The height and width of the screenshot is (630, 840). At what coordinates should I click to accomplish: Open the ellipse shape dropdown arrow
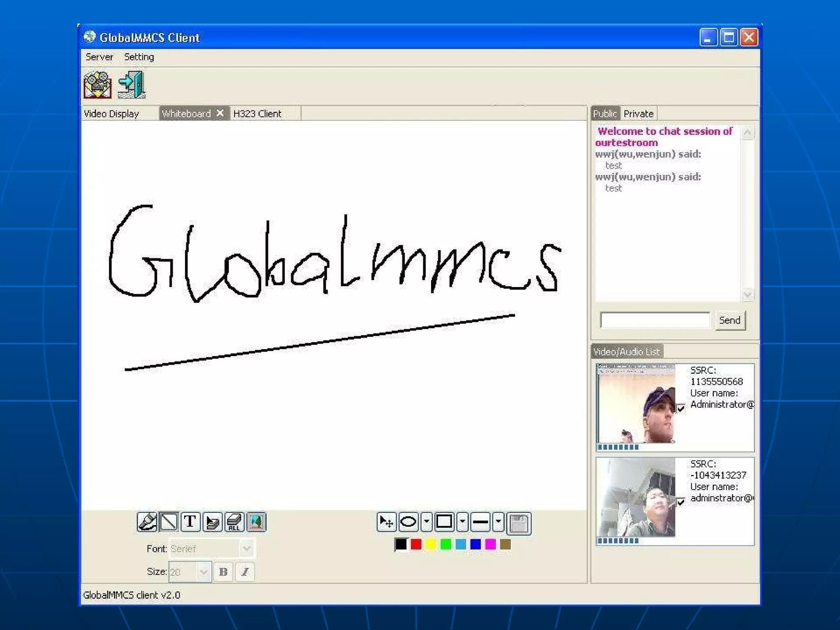point(427,522)
